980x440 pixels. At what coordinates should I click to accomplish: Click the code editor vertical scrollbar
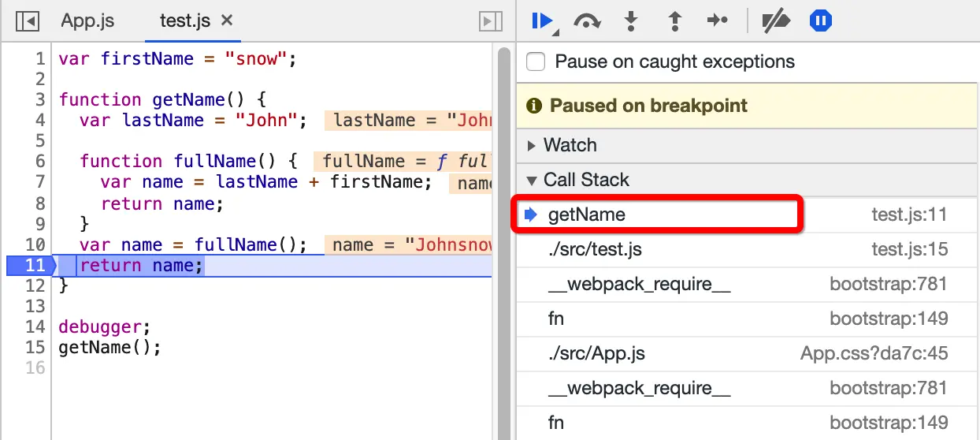[x=503, y=241]
